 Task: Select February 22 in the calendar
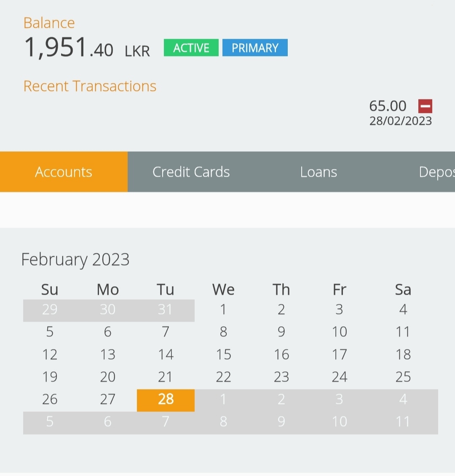(x=223, y=377)
